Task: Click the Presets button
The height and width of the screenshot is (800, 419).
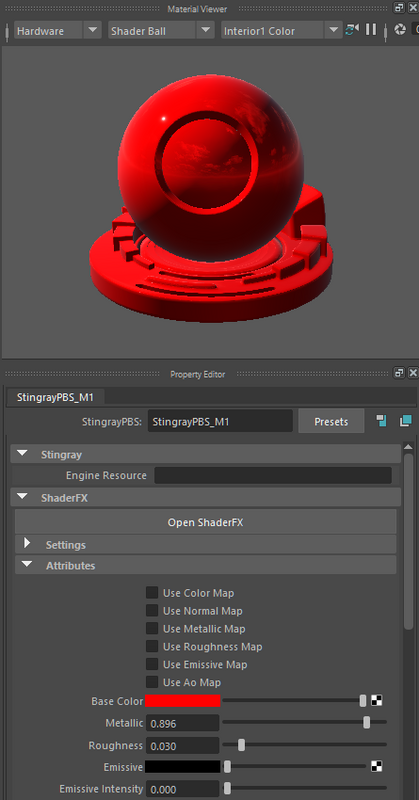Action: click(331, 421)
